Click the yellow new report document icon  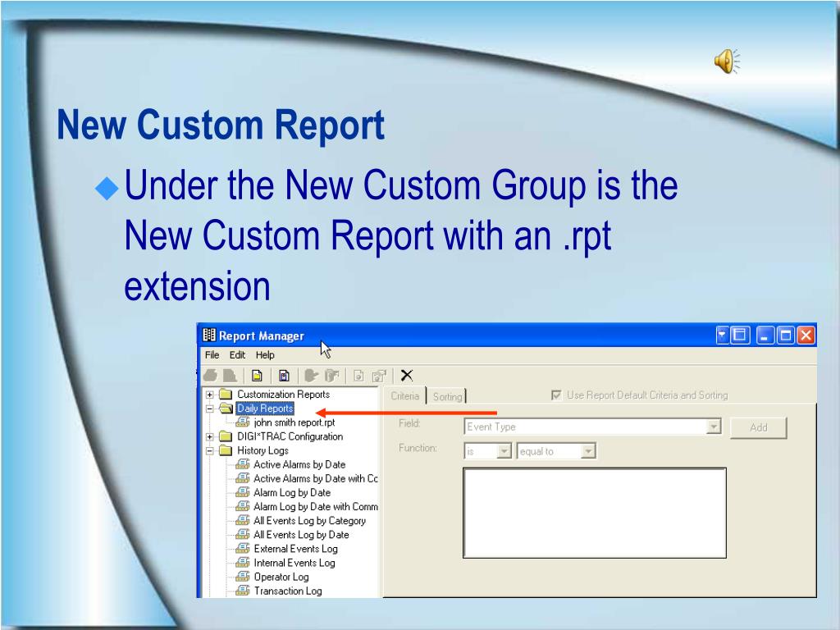coord(257,376)
